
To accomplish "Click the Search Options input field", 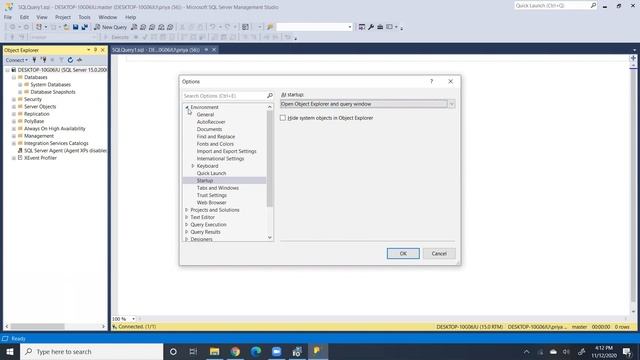I will [x=224, y=96].
